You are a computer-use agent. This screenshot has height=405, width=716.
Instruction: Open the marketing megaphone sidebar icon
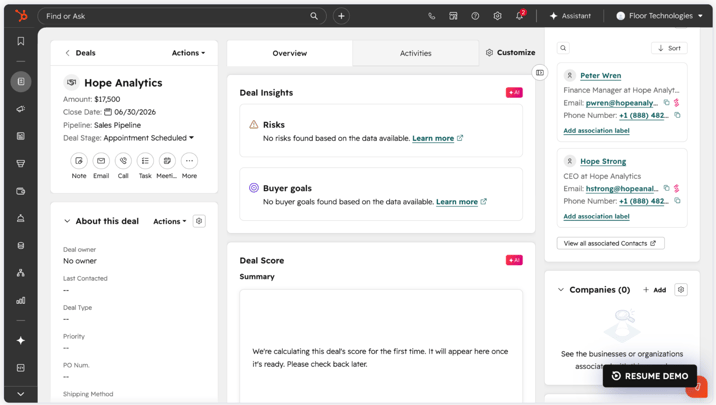coord(21,109)
